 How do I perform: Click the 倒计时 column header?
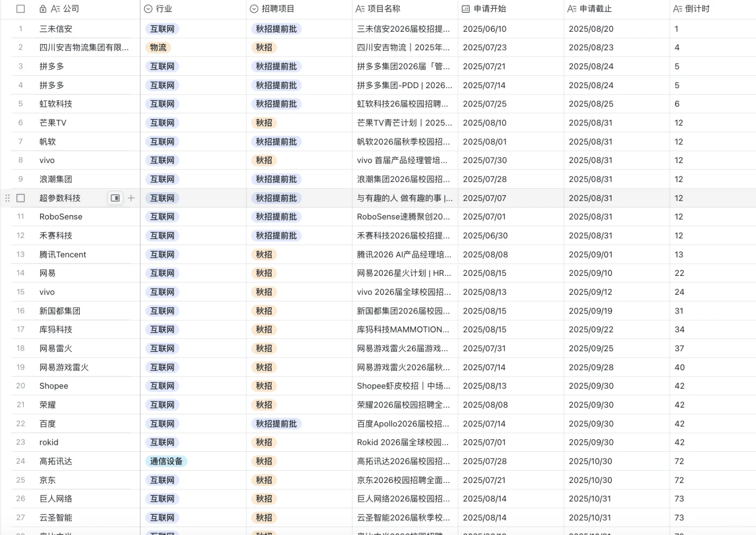pos(713,9)
